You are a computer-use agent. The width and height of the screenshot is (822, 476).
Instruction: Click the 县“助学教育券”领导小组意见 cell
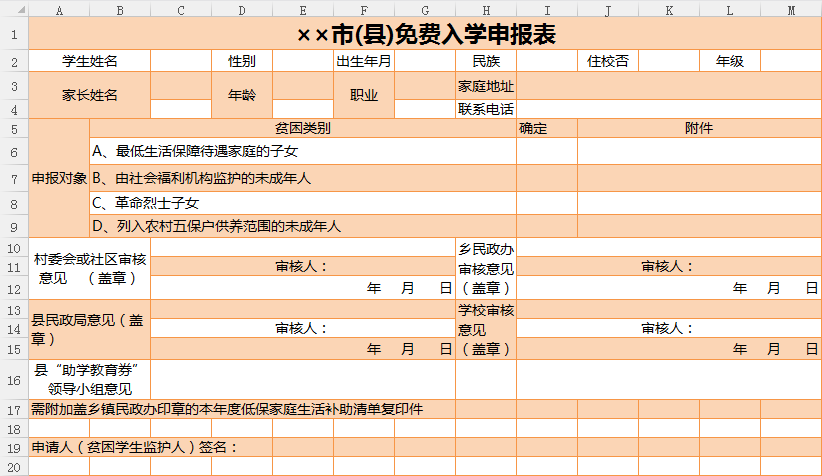coord(90,380)
